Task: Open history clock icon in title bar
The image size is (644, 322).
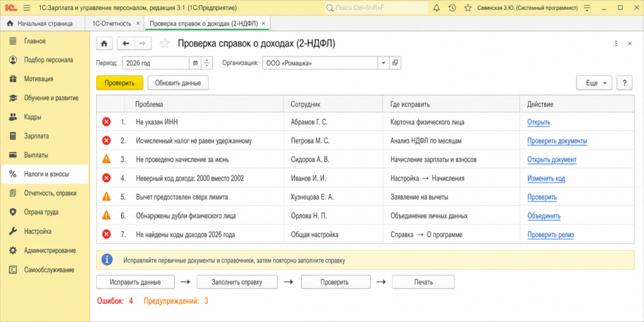Action: [x=452, y=8]
